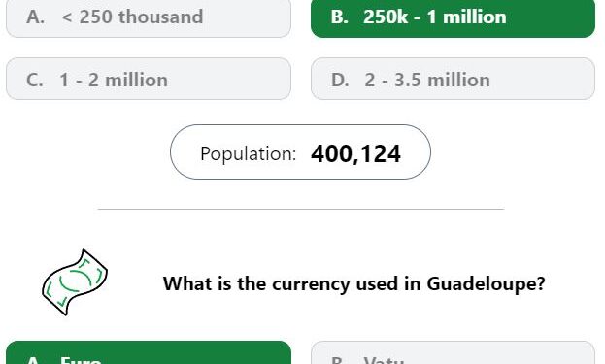Click the Population result pill
This screenshot has width=605, height=364.
coord(300,152)
